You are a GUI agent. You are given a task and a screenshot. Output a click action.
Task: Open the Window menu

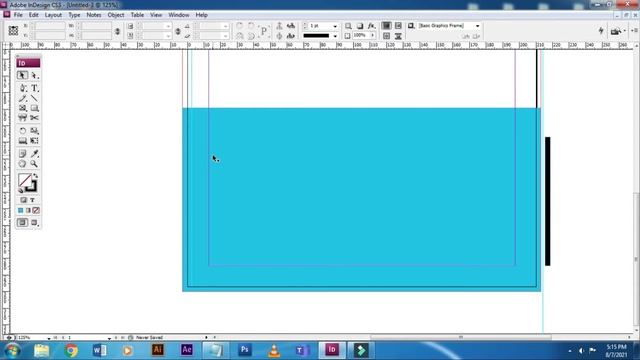179,15
